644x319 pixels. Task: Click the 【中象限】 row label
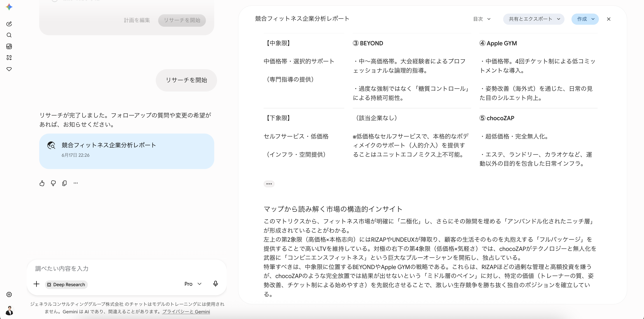(278, 43)
